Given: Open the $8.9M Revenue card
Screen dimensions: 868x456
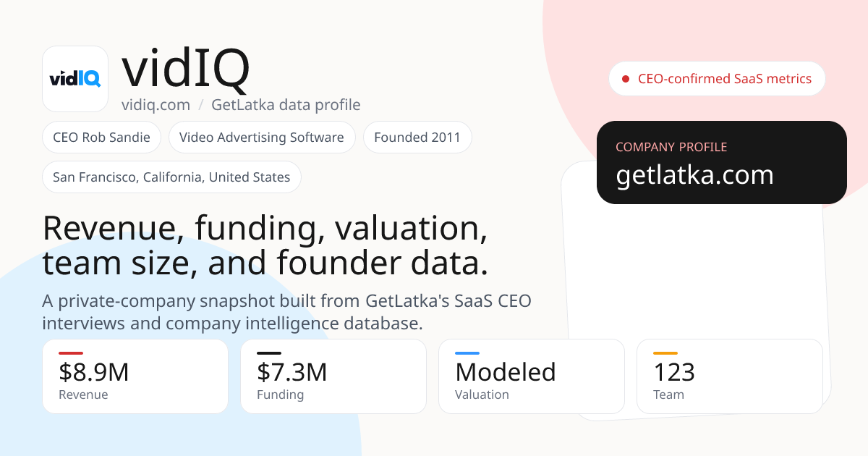Looking at the screenshot, I should point(135,376).
